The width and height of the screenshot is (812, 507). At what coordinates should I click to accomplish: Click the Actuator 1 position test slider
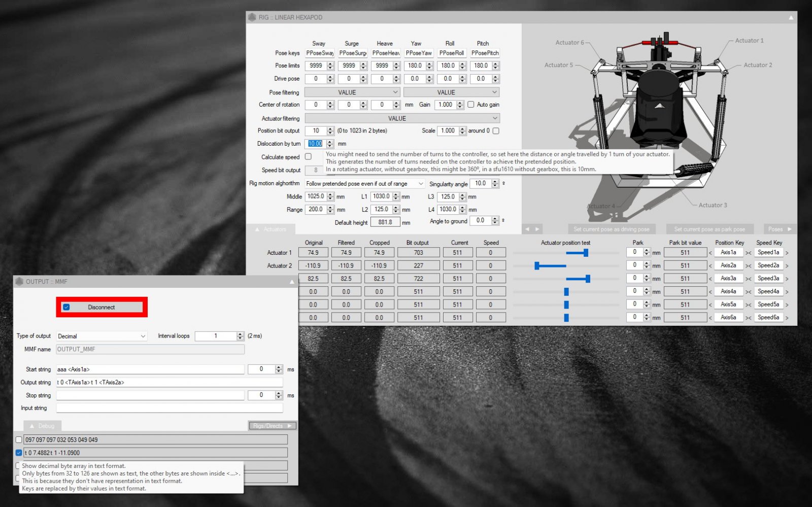[566, 253]
